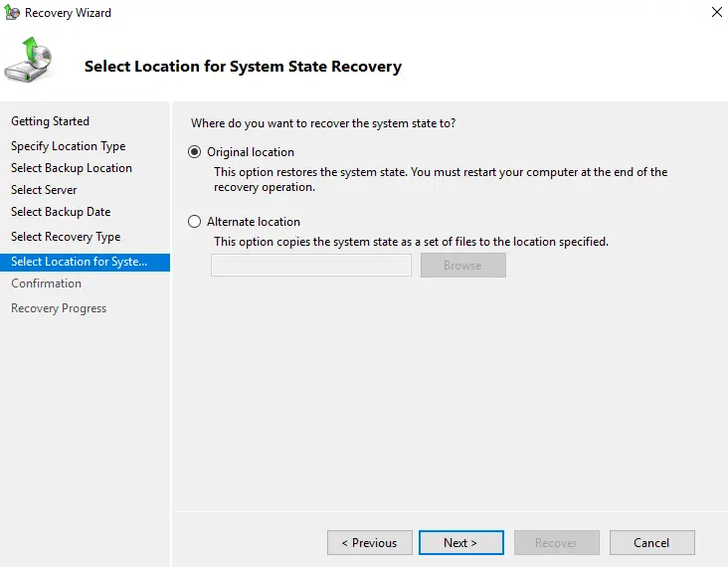Screen dimensions: 728x567
Task: Proceed using the Next button
Action: coord(460,542)
